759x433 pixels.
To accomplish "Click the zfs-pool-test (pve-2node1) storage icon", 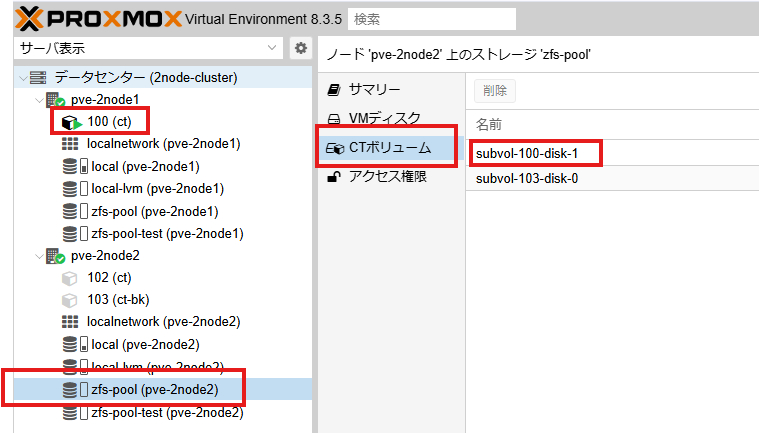I will click(75, 234).
